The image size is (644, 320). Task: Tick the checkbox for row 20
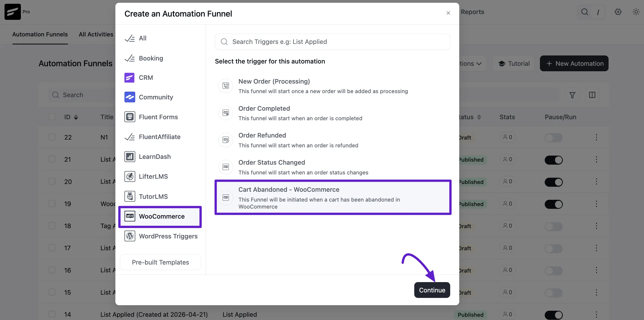pos(52,181)
